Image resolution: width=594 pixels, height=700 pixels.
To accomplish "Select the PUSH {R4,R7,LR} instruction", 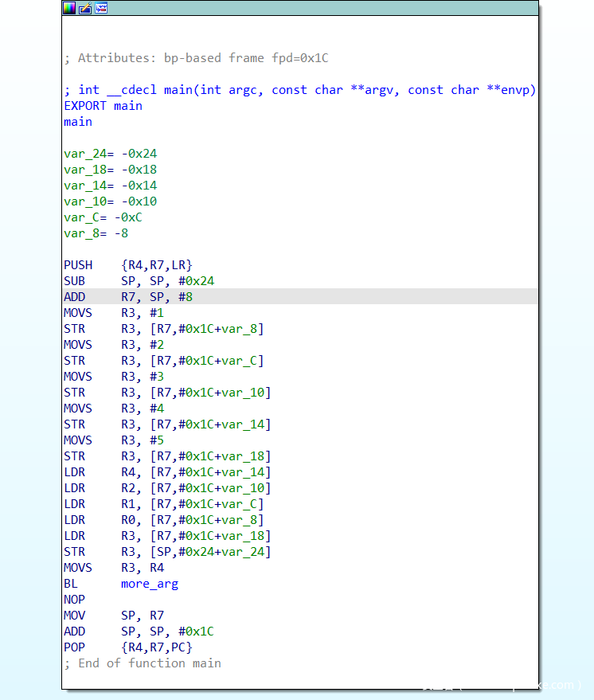I will pos(127,265).
